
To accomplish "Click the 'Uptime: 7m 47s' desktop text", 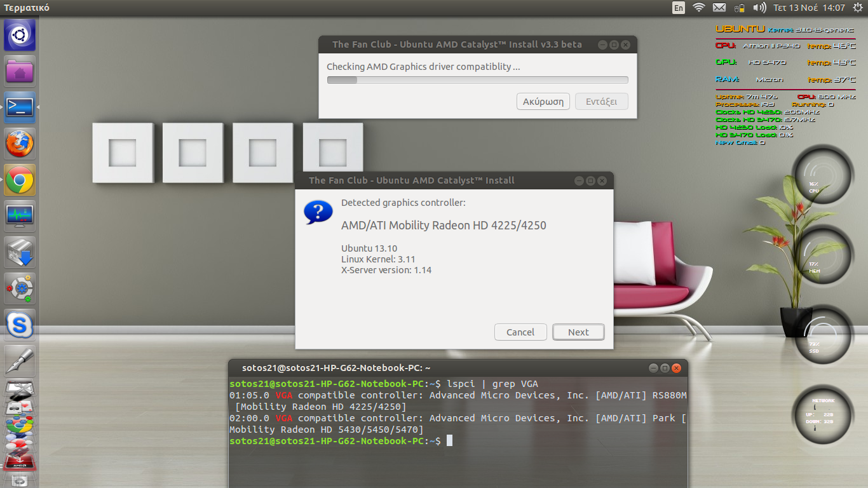I will pos(746,97).
